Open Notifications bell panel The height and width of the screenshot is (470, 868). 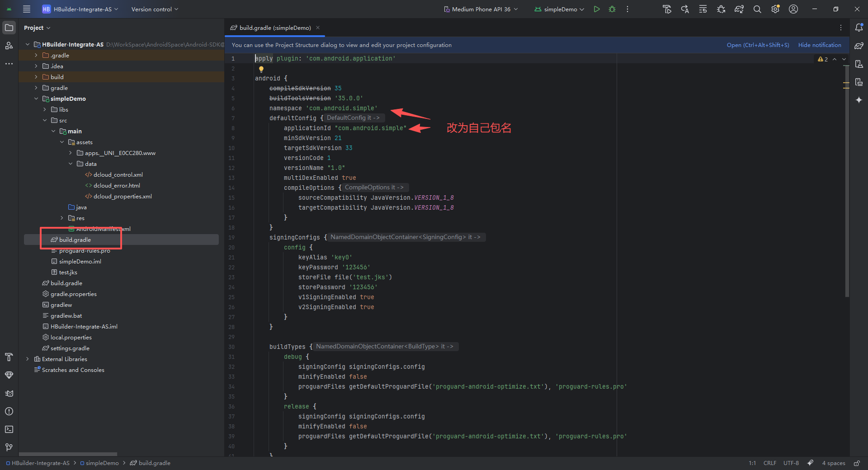tap(859, 28)
